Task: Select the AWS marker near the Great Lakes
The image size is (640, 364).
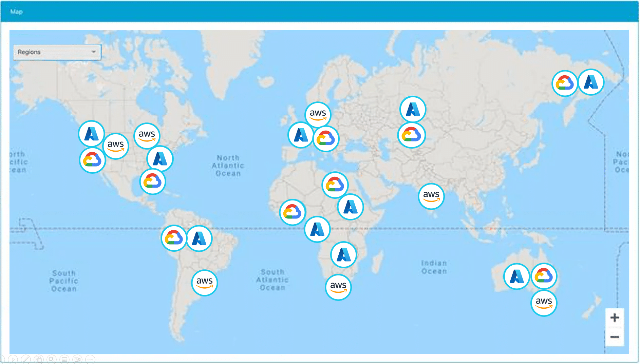Action: (x=147, y=136)
